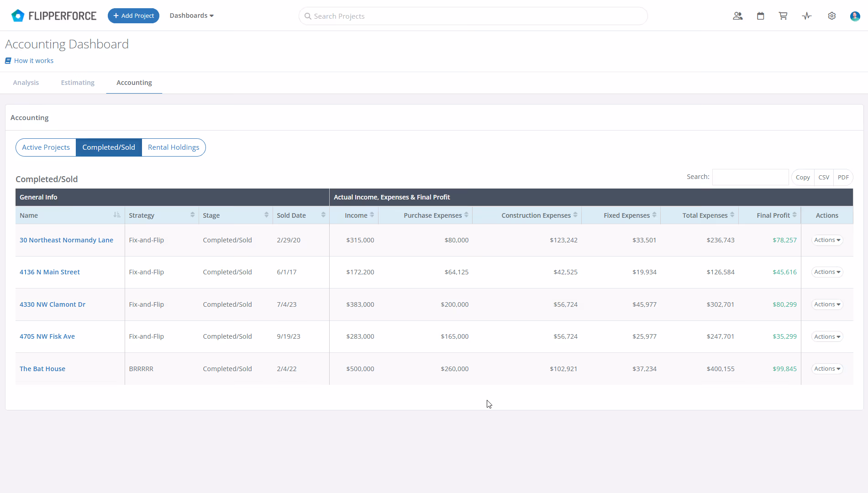
Task: Sort table by Strategy column arrow
Action: click(192, 215)
